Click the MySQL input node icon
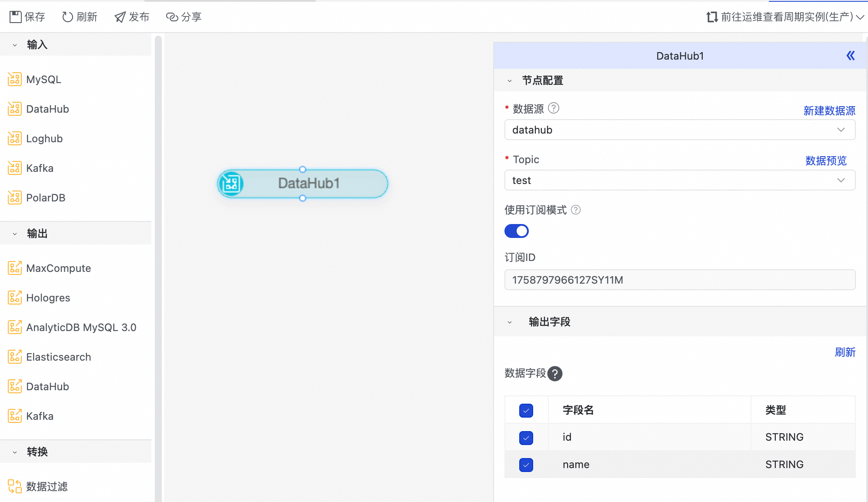 (x=14, y=80)
